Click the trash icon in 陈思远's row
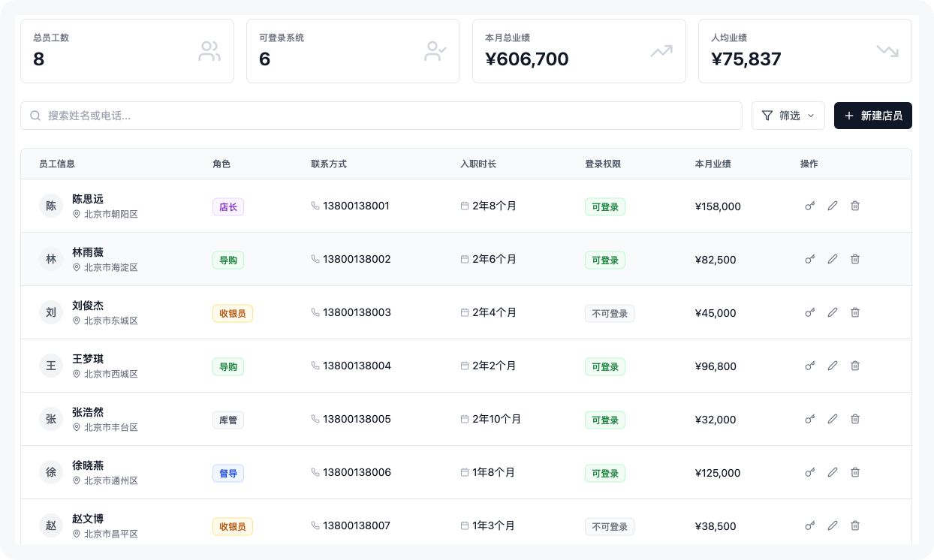Screen dimensions: 934x560 pos(854,206)
